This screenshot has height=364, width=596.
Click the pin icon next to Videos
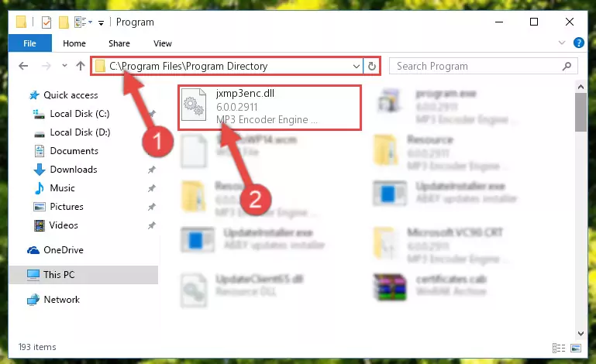click(152, 225)
